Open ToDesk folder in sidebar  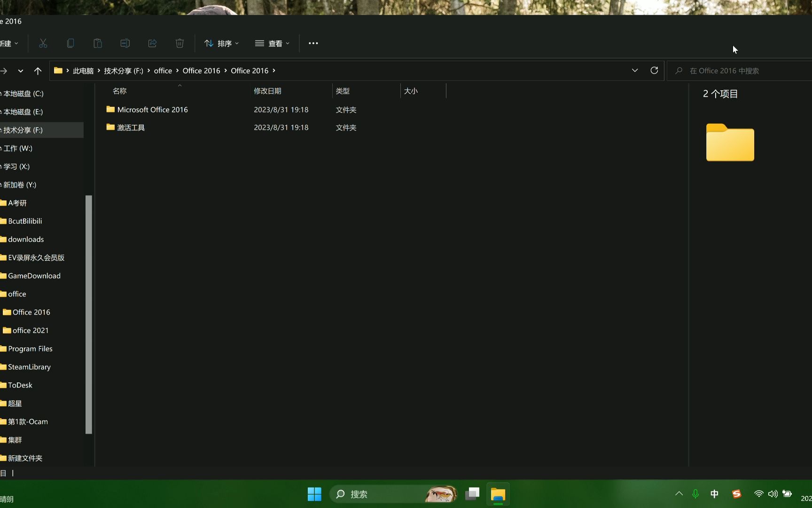point(20,385)
